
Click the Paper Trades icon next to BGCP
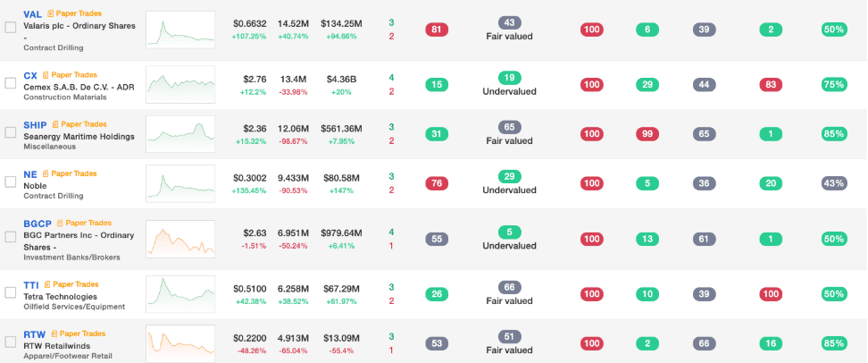(61, 223)
